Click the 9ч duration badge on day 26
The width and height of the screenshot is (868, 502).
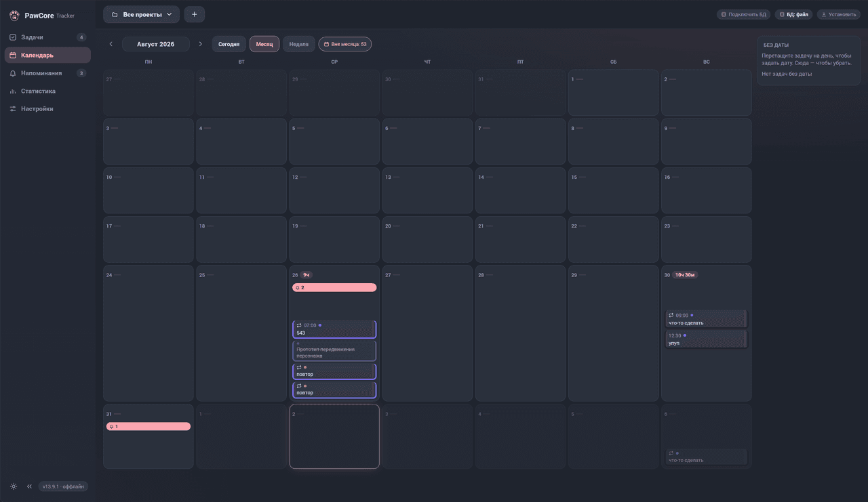point(307,275)
